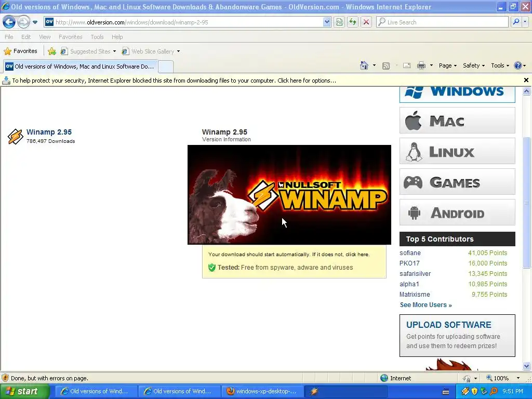532x399 pixels.
Task: Open the Safety command menu
Action: (474, 65)
